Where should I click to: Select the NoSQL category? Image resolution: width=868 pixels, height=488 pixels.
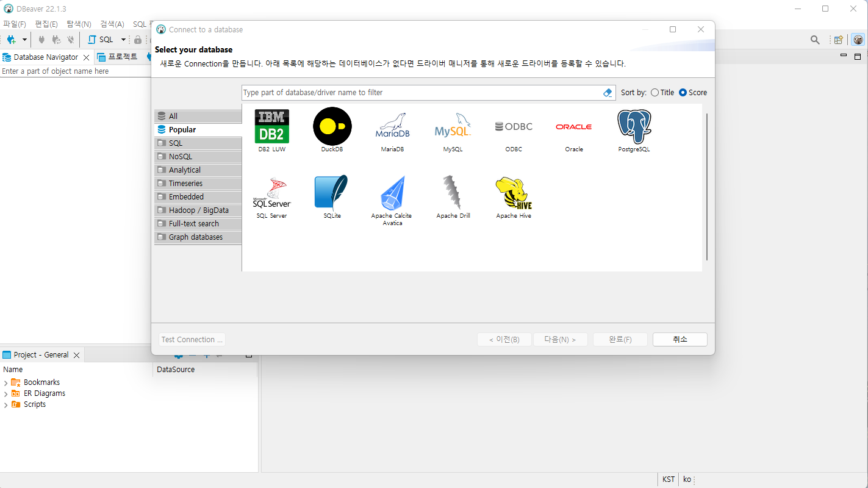pyautogui.click(x=198, y=157)
